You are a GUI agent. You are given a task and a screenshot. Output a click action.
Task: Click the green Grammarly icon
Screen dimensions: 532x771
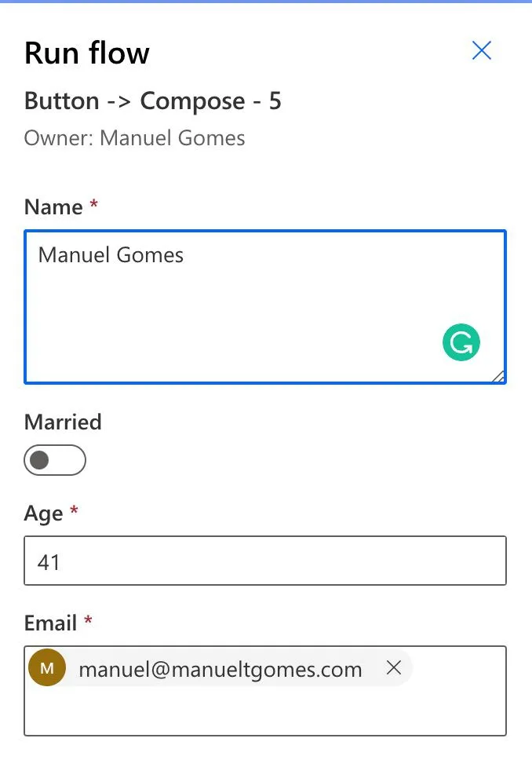tap(461, 342)
